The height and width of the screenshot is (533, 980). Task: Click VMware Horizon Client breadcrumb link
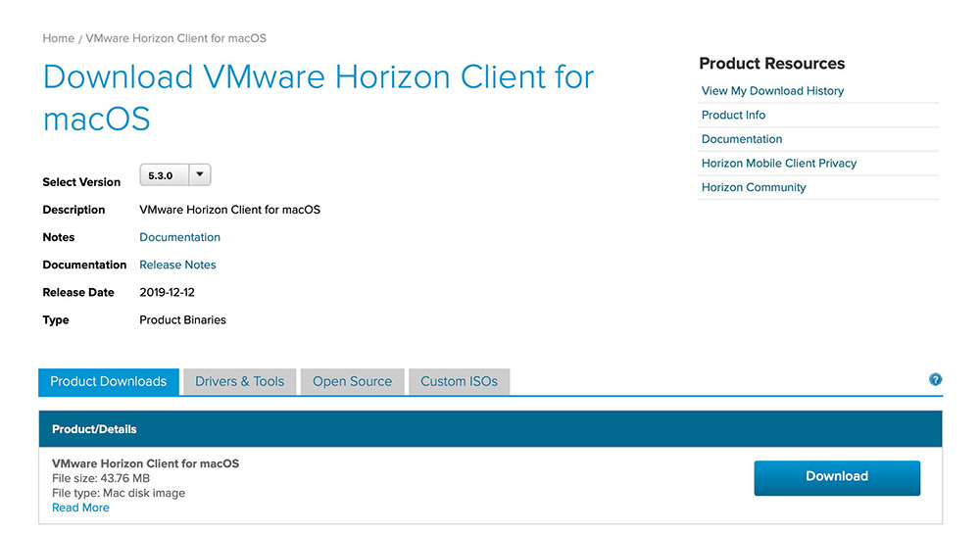175,38
